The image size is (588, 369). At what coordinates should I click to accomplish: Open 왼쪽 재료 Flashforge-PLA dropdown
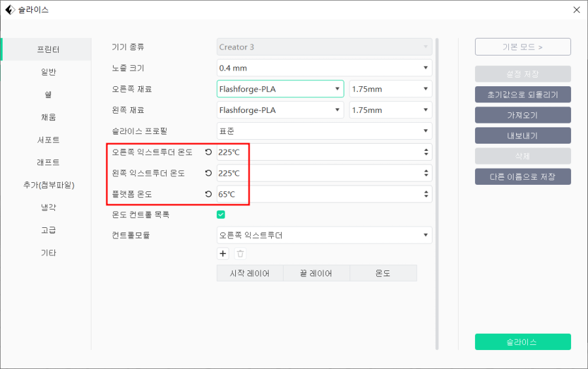(x=280, y=110)
